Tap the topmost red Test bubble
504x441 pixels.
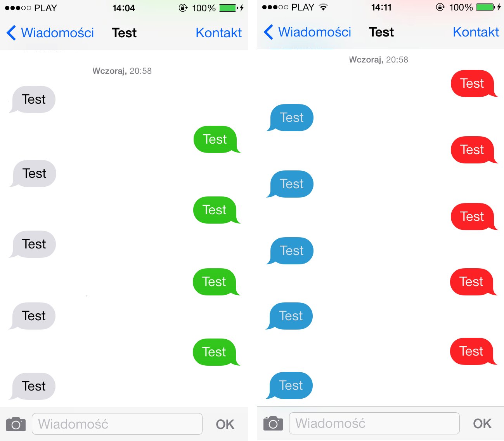click(x=472, y=83)
